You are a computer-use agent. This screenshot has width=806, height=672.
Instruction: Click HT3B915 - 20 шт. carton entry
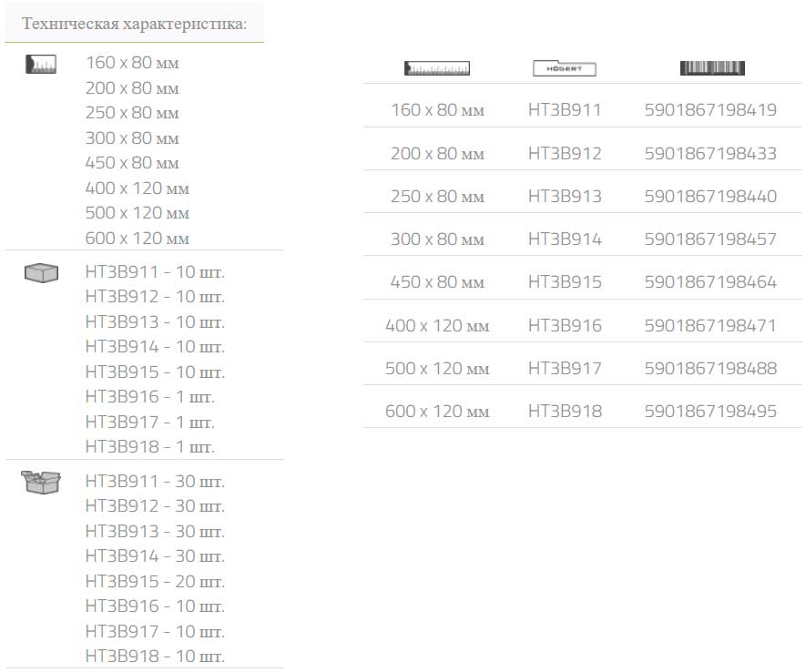(x=155, y=582)
